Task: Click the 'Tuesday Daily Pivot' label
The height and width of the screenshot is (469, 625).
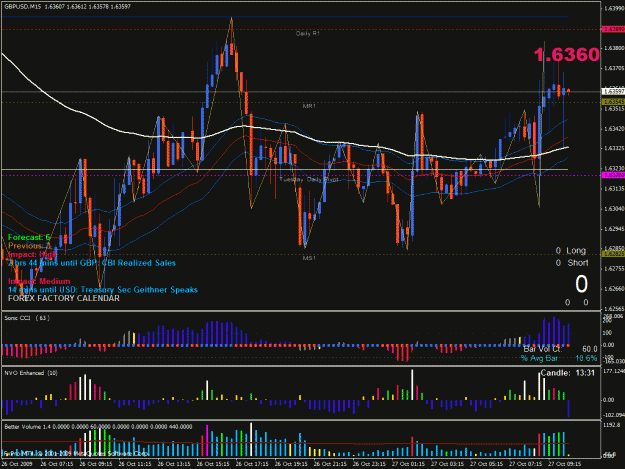Action: click(x=309, y=179)
